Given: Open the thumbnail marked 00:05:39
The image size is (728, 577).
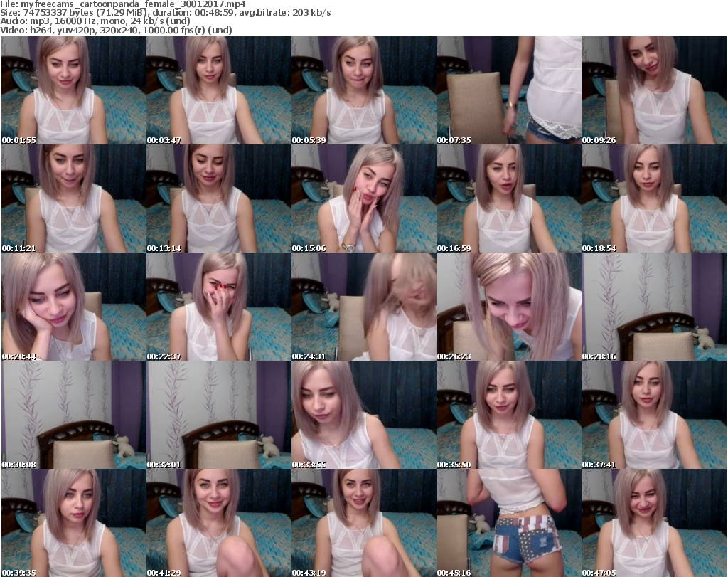Looking at the screenshot, I should pos(363,90).
